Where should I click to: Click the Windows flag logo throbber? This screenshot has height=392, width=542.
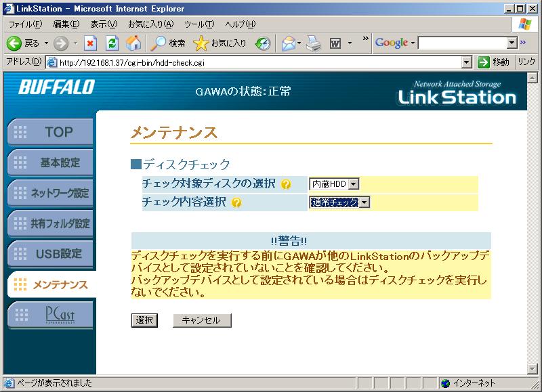pyautogui.click(x=524, y=24)
